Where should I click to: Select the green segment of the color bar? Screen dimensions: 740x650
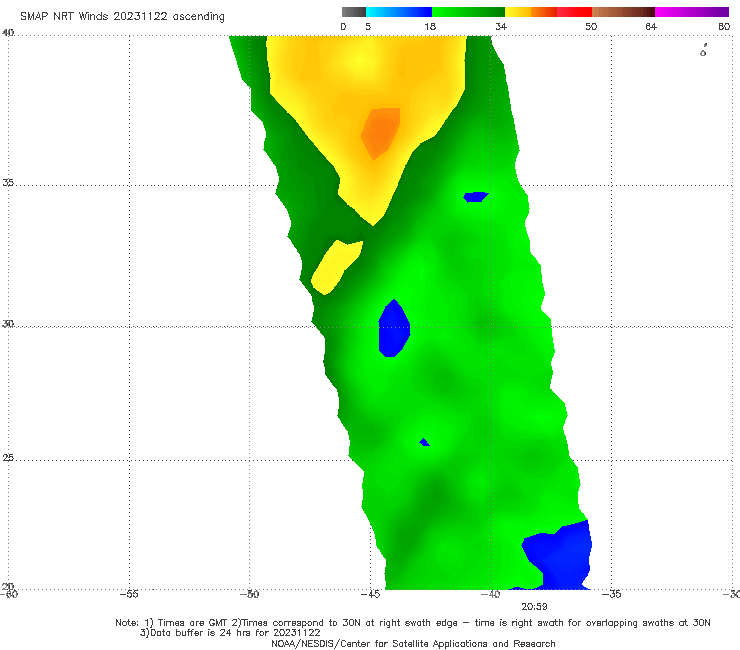(468, 12)
